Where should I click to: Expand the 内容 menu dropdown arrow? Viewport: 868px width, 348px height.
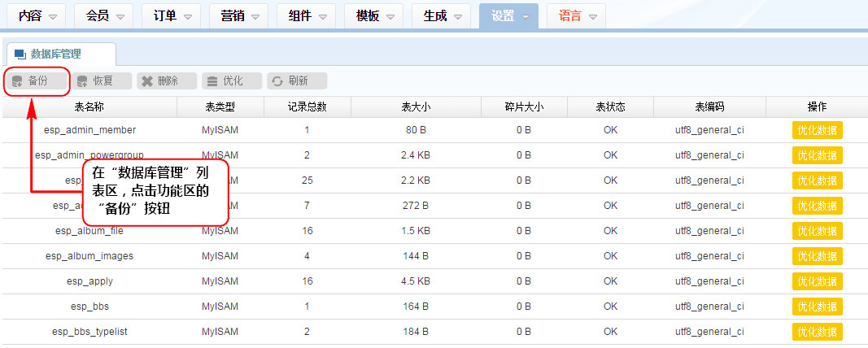(53, 16)
